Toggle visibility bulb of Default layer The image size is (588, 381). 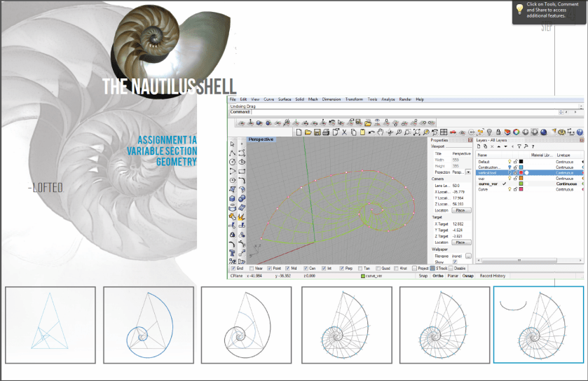pos(510,162)
